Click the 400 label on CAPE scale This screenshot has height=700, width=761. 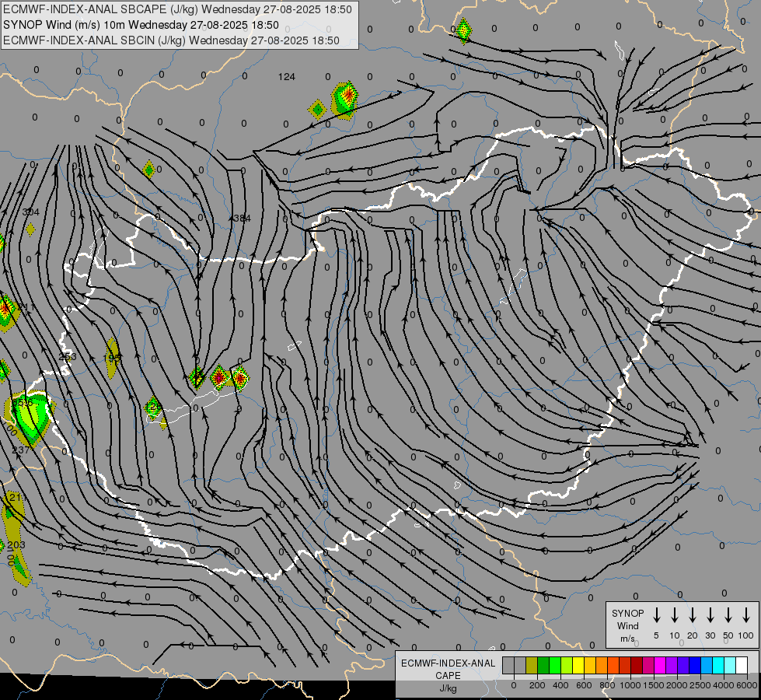click(x=560, y=685)
